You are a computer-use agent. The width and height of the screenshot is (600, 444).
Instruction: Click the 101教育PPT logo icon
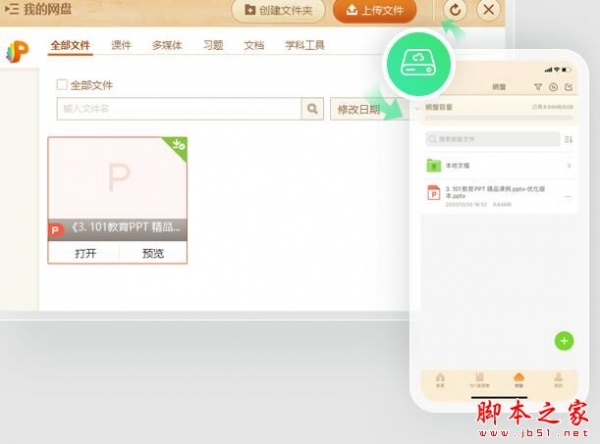point(17,52)
